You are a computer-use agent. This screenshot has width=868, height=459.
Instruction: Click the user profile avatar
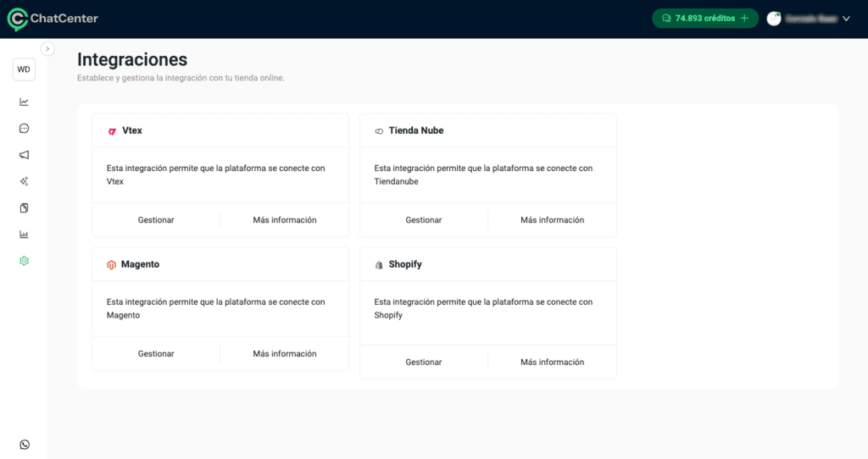pos(774,19)
